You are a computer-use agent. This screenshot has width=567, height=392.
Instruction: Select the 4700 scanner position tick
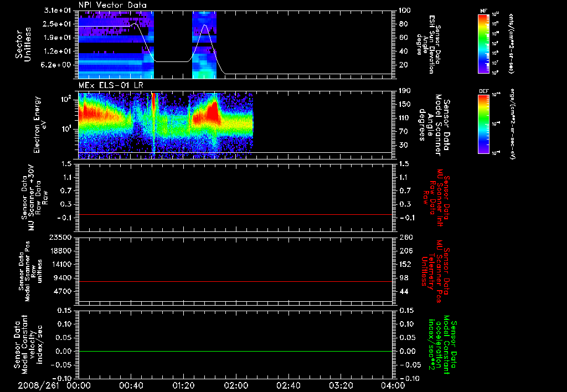pos(63,291)
